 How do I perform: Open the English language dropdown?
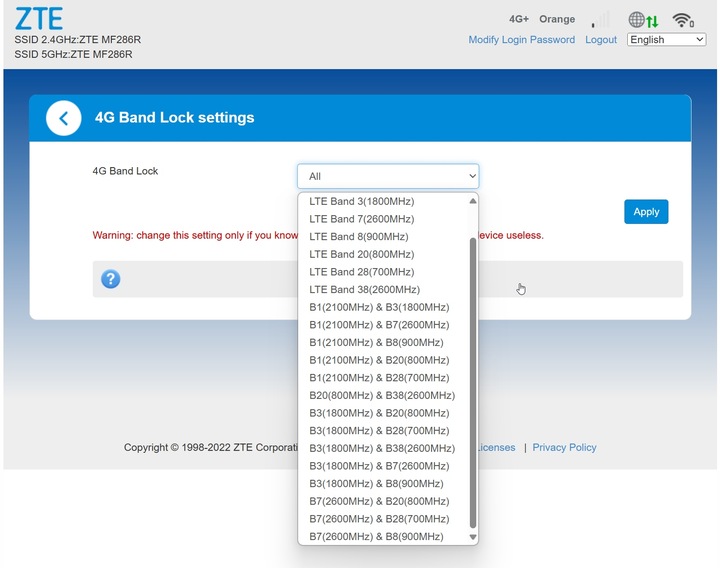(666, 40)
